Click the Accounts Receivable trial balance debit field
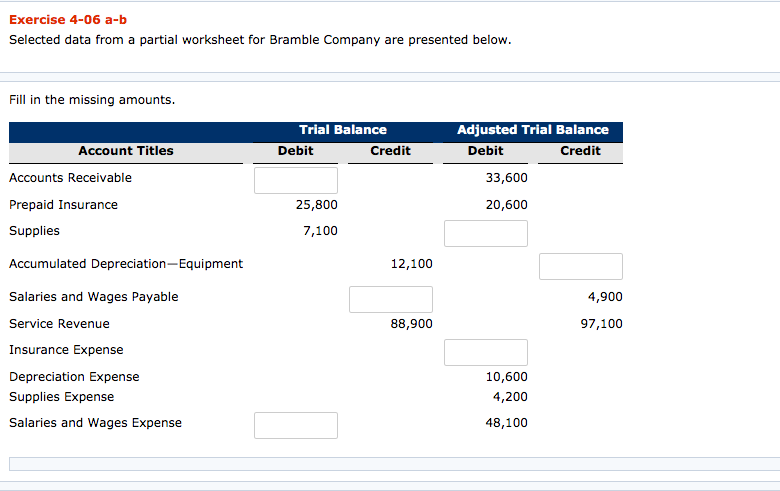 (x=296, y=180)
